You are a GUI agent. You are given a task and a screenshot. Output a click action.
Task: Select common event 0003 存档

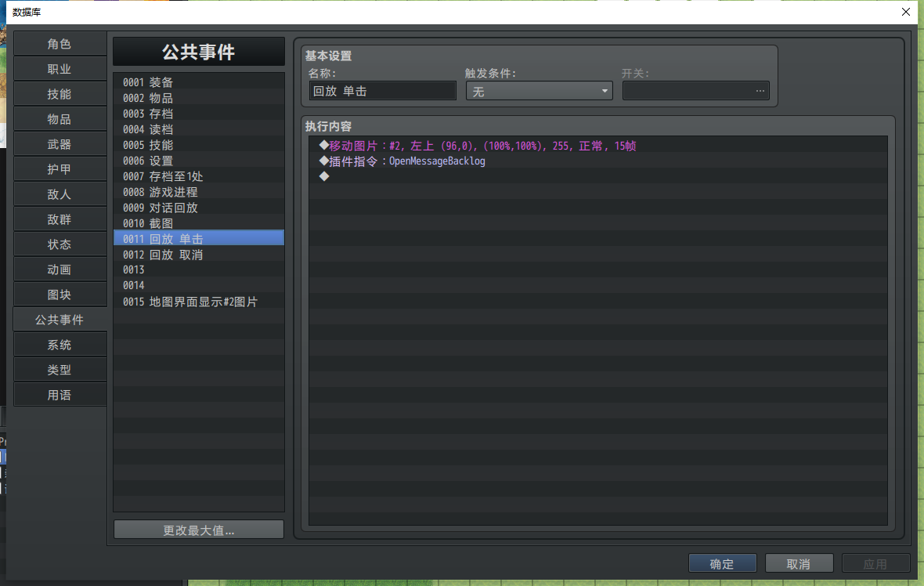click(x=199, y=113)
